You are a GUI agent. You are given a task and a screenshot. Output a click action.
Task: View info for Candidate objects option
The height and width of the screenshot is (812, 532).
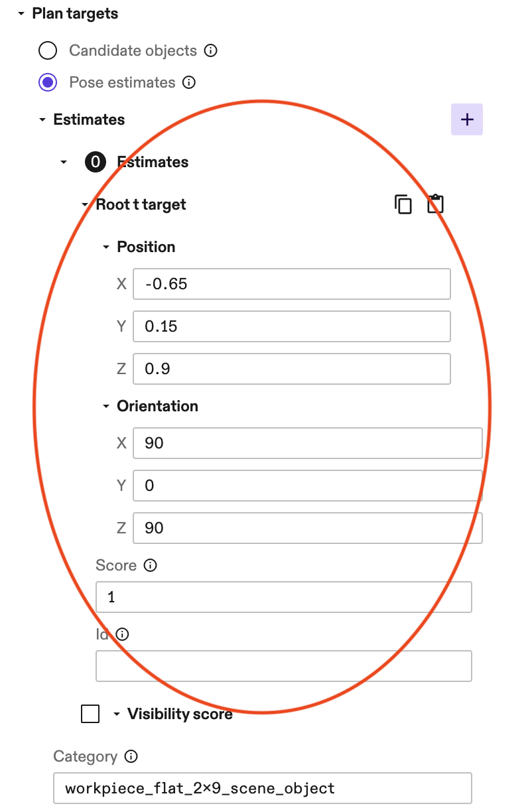(210, 50)
